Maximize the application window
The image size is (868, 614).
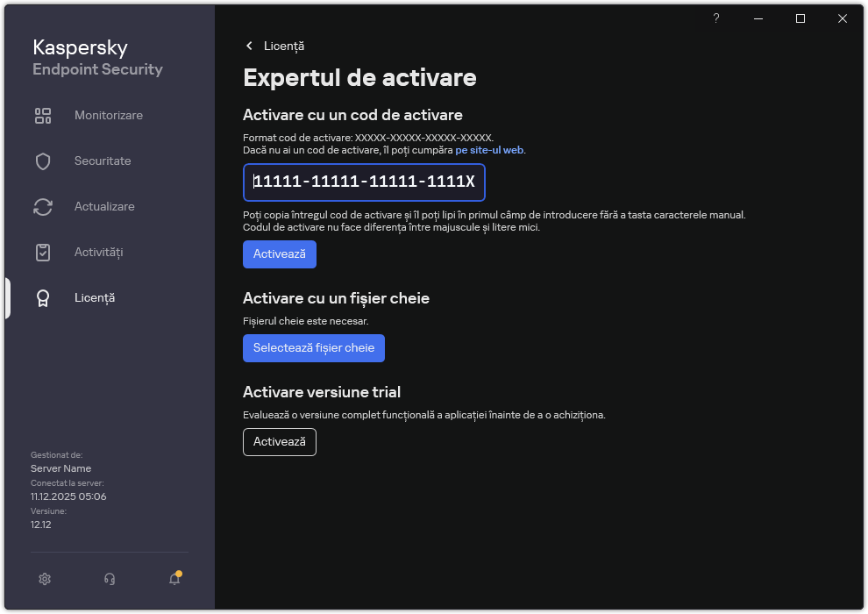800,18
